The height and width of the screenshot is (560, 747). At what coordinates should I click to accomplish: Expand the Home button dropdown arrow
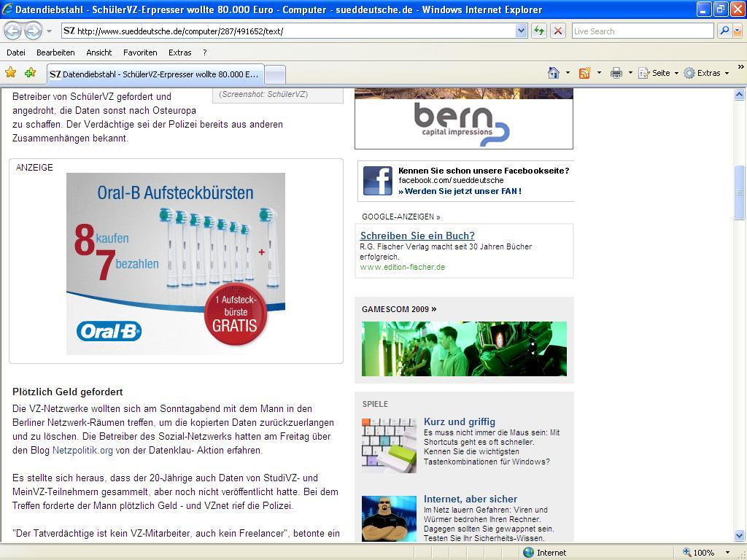[x=568, y=73]
